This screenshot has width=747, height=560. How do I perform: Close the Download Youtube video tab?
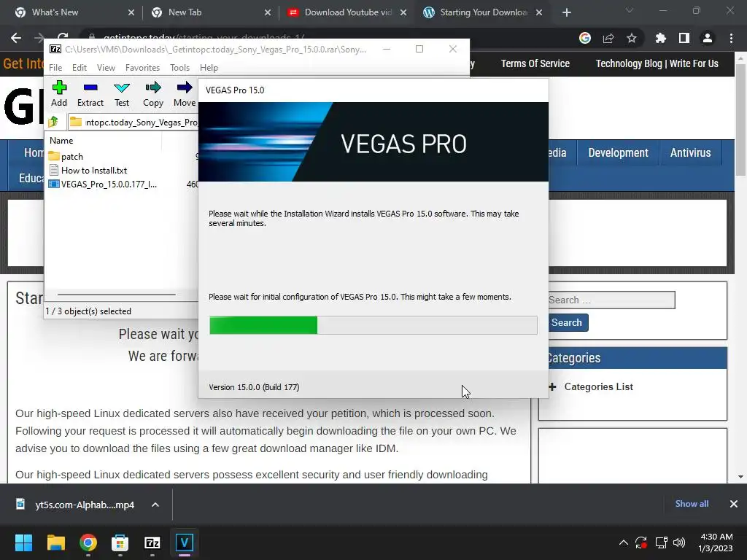click(403, 12)
